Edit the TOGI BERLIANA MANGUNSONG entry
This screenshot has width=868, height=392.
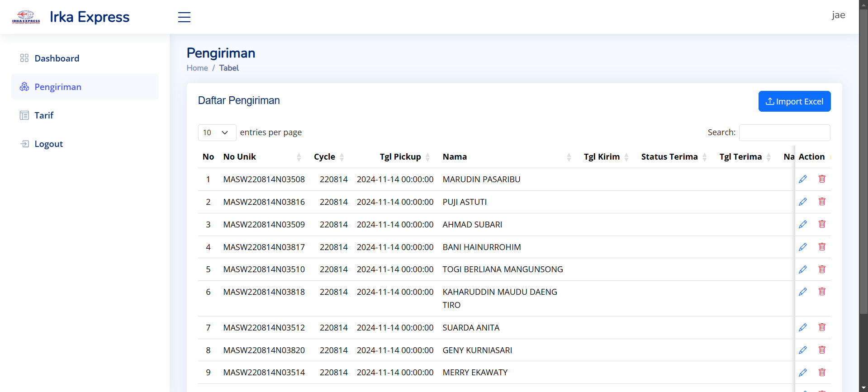click(x=802, y=269)
